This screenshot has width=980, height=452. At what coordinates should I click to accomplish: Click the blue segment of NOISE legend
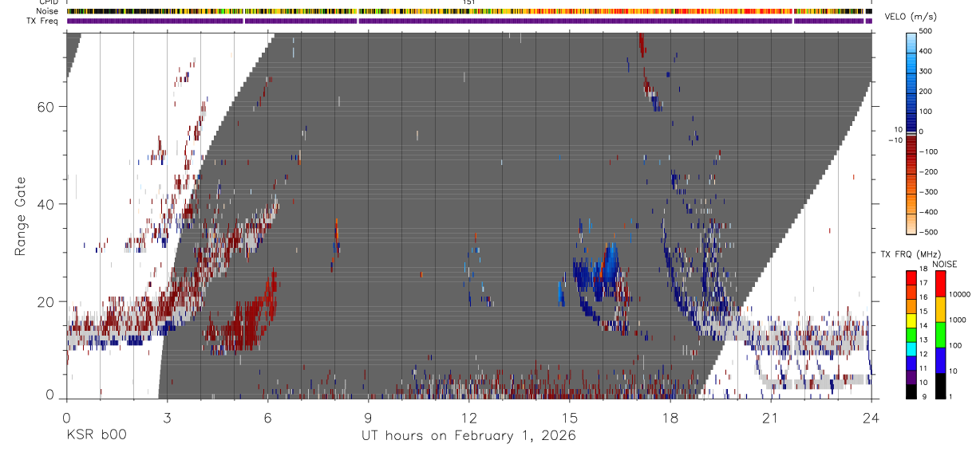pyautogui.click(x=940, y=359)
